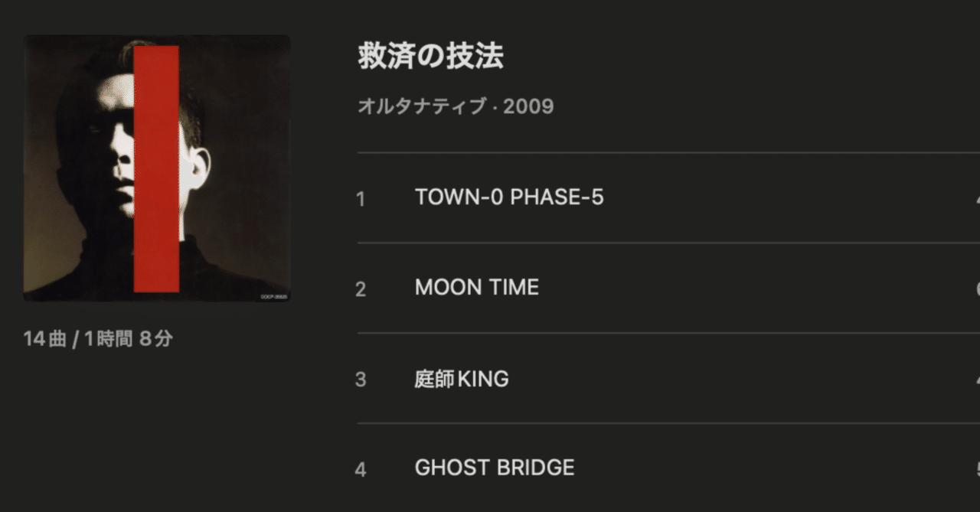Open track options for TOWN-0 PHASE-5

click(975, 197)
